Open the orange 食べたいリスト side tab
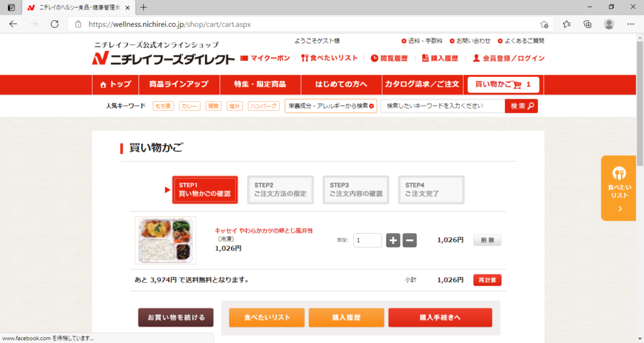The image size is (644, 343). (x=619, y=188)
